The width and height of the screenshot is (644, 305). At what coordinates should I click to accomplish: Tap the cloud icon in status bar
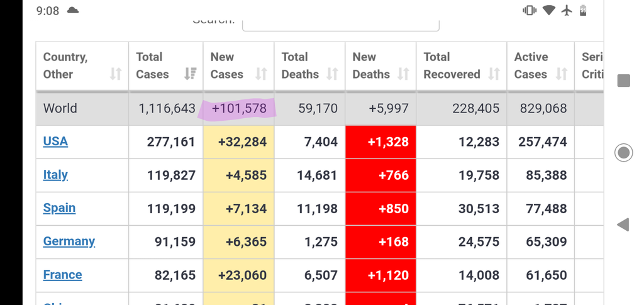(x=73, y=10)
